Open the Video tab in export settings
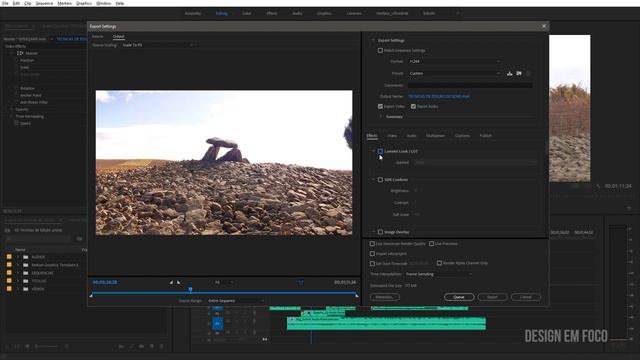 [392, 136]
